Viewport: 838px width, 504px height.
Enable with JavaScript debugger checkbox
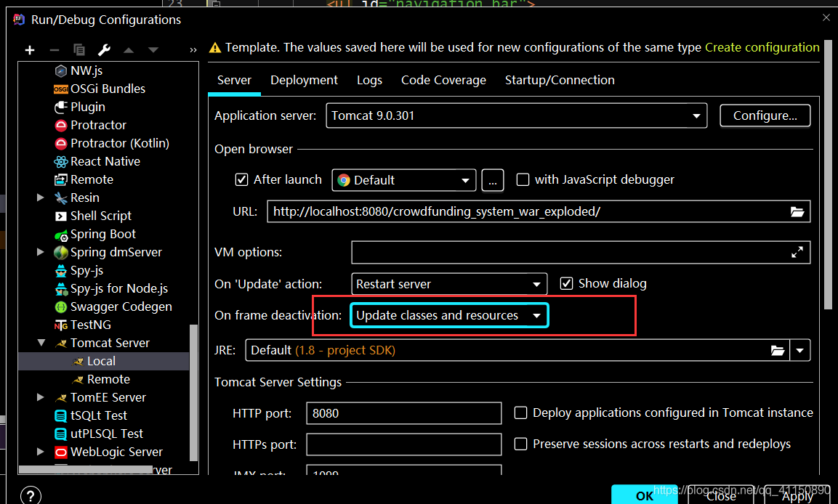[x=523, y=180]
